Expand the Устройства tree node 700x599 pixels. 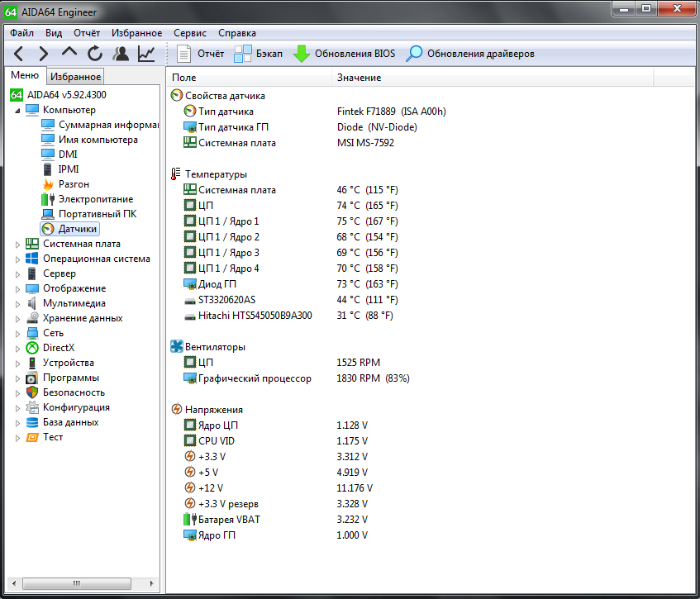(x=17, y=364)
